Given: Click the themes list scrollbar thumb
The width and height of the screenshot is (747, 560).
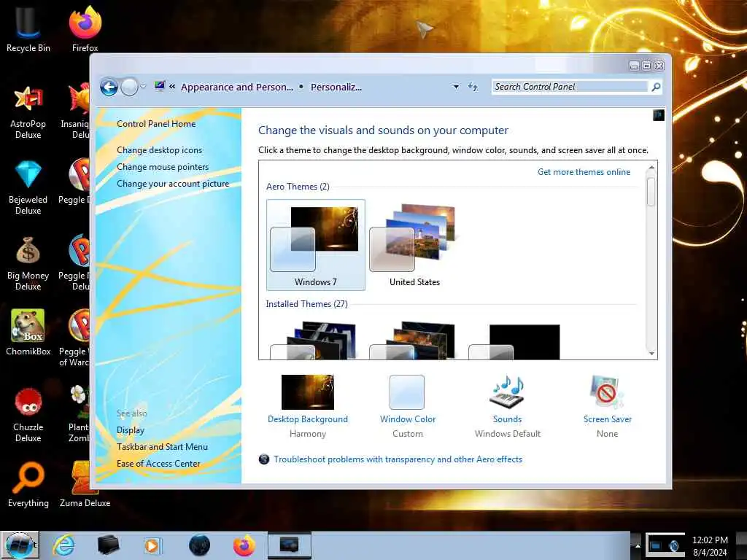Looking at the screenshot, I should [x=651, y=192].
